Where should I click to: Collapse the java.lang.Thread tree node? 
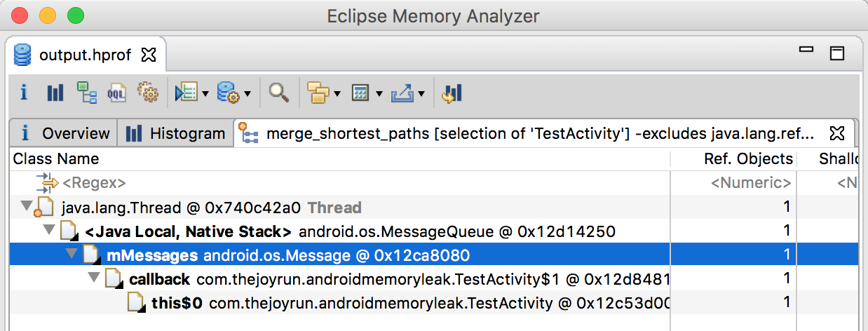27,207
